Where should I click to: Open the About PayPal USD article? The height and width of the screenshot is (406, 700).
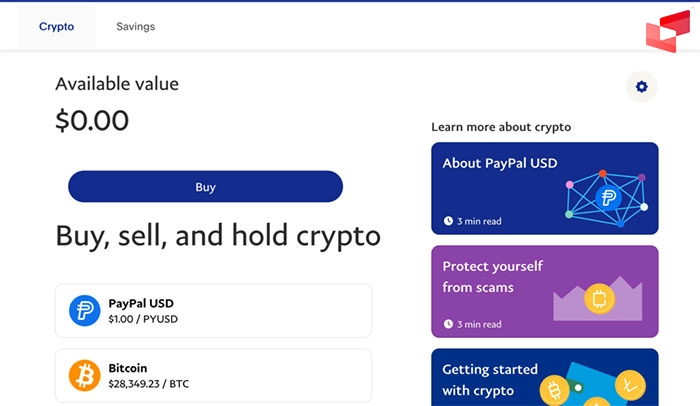point(500,164)
